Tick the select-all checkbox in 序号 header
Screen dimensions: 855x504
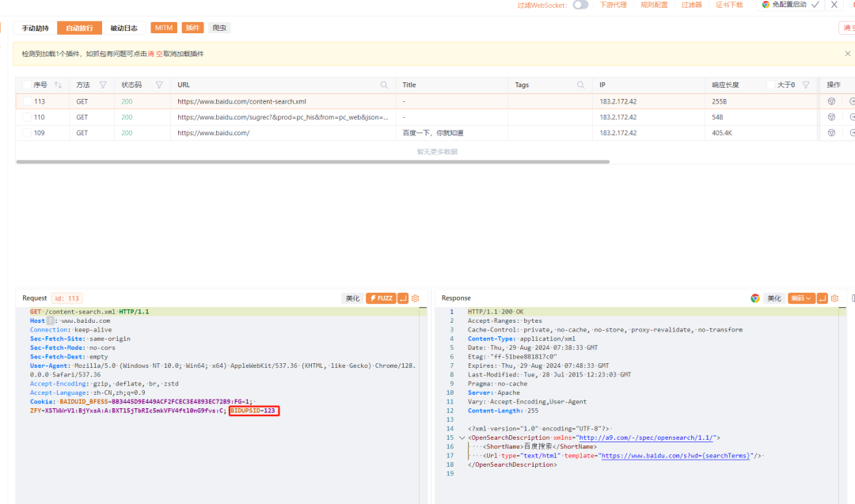26,85
